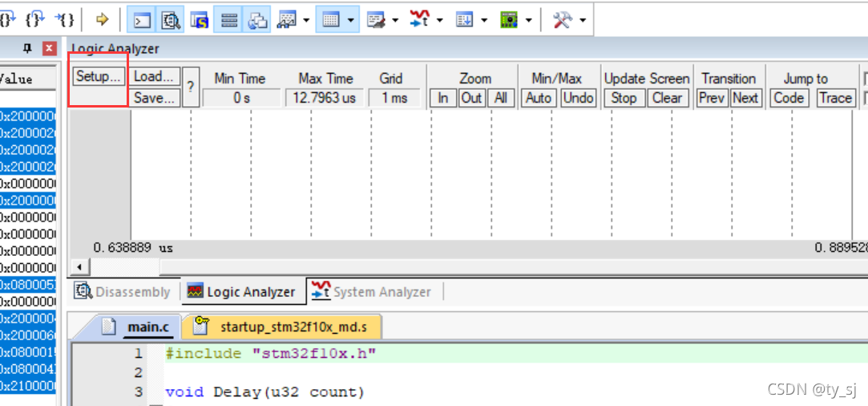Click the ? help button
The height and width of the screenshot is (406, 868).
click(x=191, y=87)
